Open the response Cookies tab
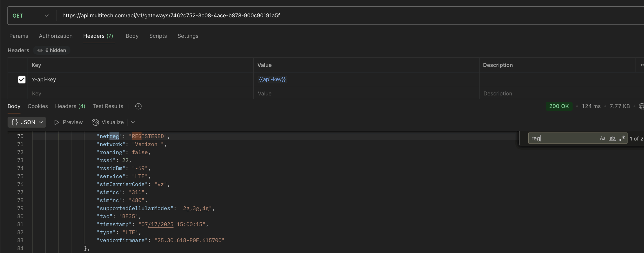Screen dimensions: 644x253 (38, 106)
